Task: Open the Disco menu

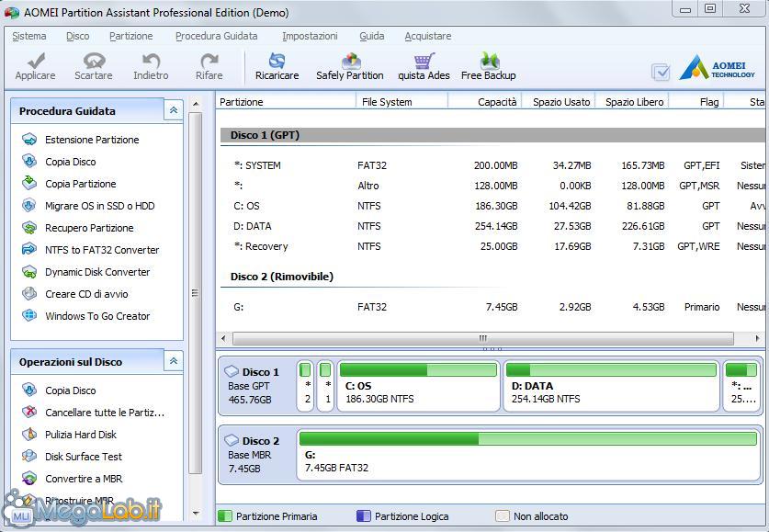Action: (77, 36)
